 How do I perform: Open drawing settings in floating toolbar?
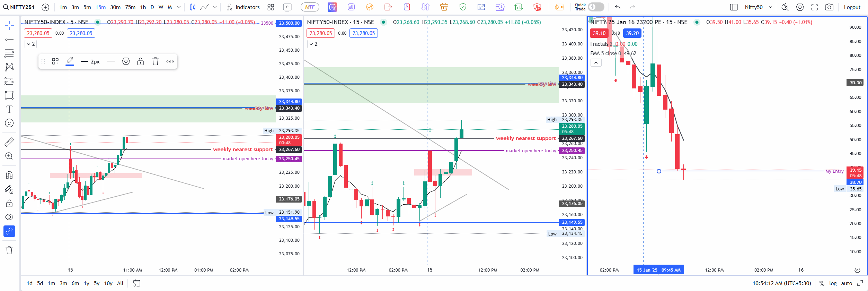[126, 61]
